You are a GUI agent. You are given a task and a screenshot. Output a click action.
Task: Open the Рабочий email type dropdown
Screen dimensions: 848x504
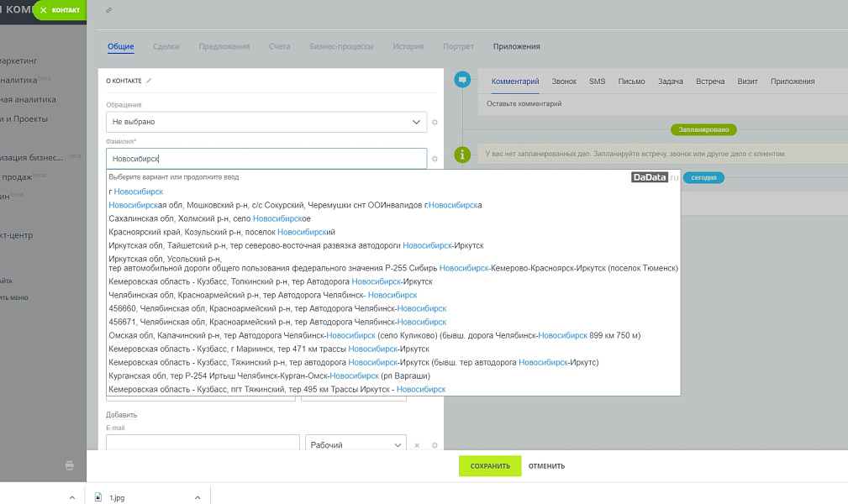click(356, 445)
